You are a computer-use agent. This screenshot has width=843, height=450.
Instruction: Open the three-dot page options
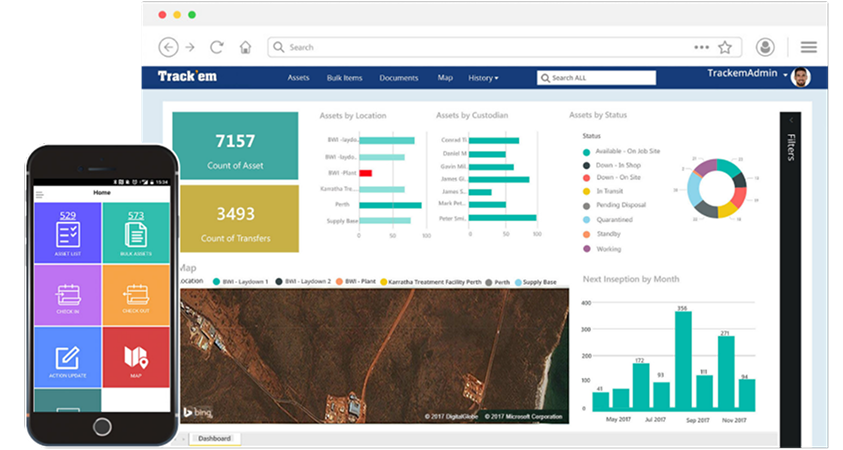click(x=701, y=47)
